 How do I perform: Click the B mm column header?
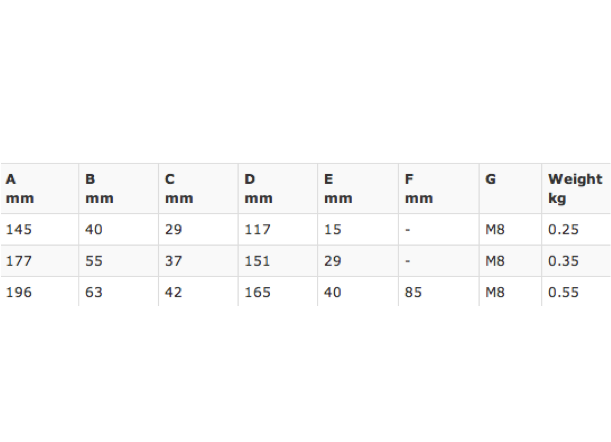pos(118,189)
